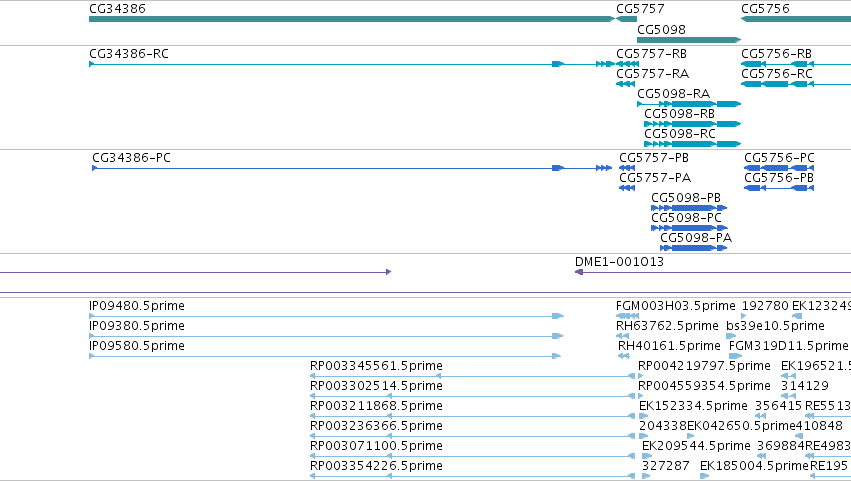Select EST RH40161.5prime
The image size is (851, 481).
(x=624, y=356)
